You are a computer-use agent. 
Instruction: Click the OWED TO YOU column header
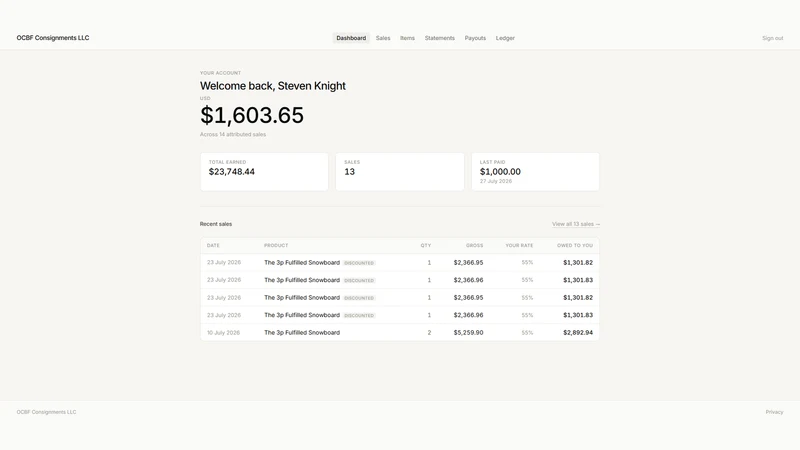point(575,245)
